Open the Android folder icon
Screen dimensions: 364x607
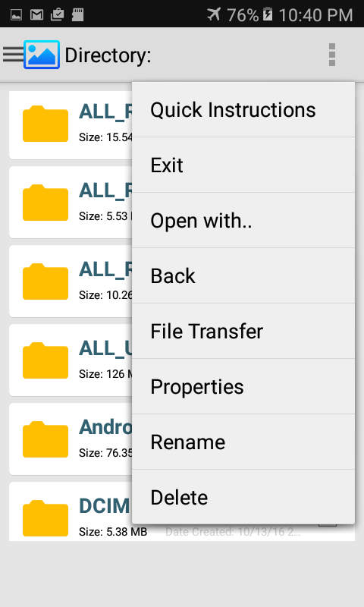click(x=45, y=439)
